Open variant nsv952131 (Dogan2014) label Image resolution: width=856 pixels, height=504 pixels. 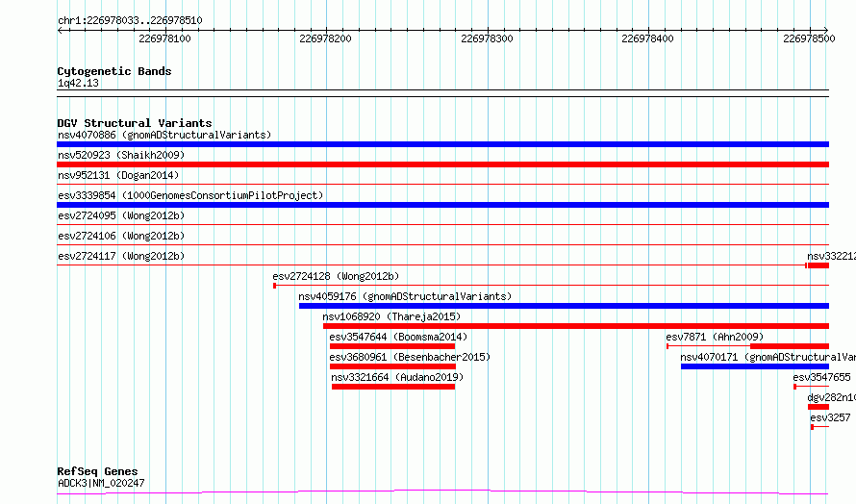(x=118, y=175)
